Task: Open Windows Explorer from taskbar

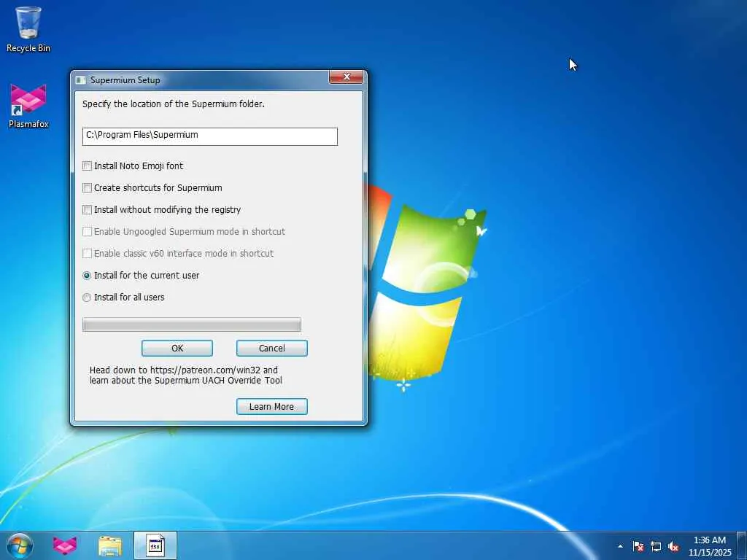Action: 110,545
